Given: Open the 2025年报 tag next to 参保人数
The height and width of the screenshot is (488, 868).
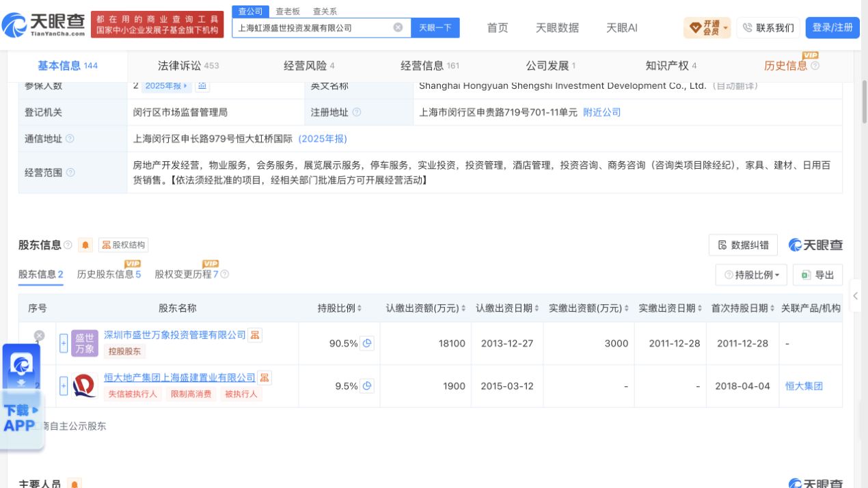Looking at the screenshot, I should (x=167, y=85).
